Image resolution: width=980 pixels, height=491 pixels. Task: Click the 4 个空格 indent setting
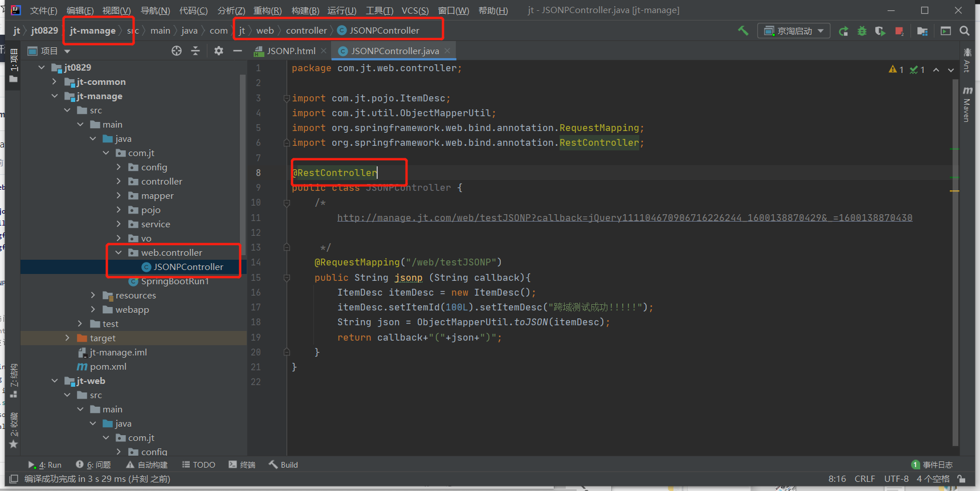tap(933, 479)
